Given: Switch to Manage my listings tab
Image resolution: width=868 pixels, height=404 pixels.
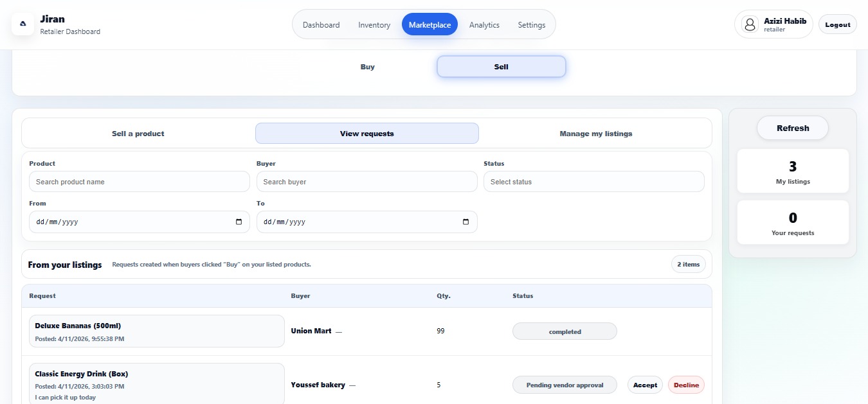Looking at the screenshot, I should tap(595, 134).
